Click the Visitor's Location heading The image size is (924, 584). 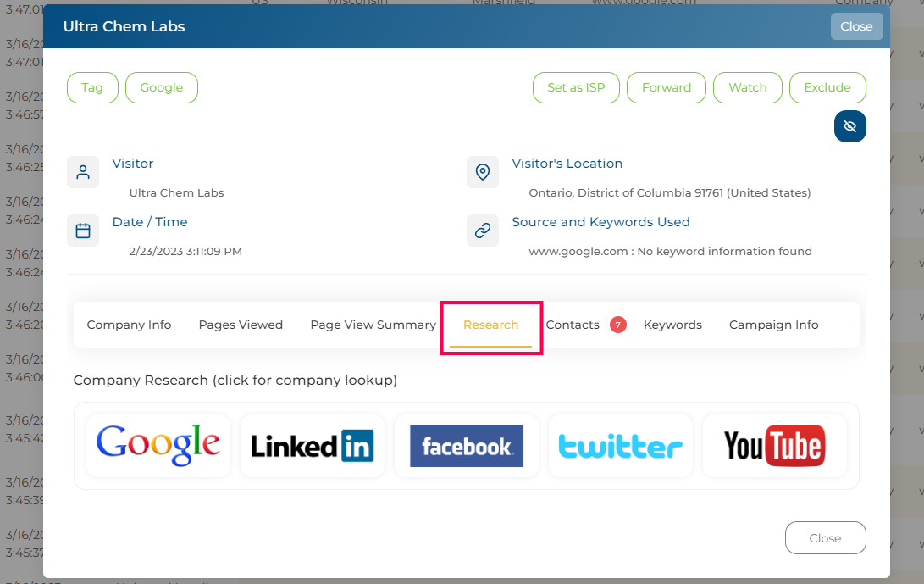[567, 164]
